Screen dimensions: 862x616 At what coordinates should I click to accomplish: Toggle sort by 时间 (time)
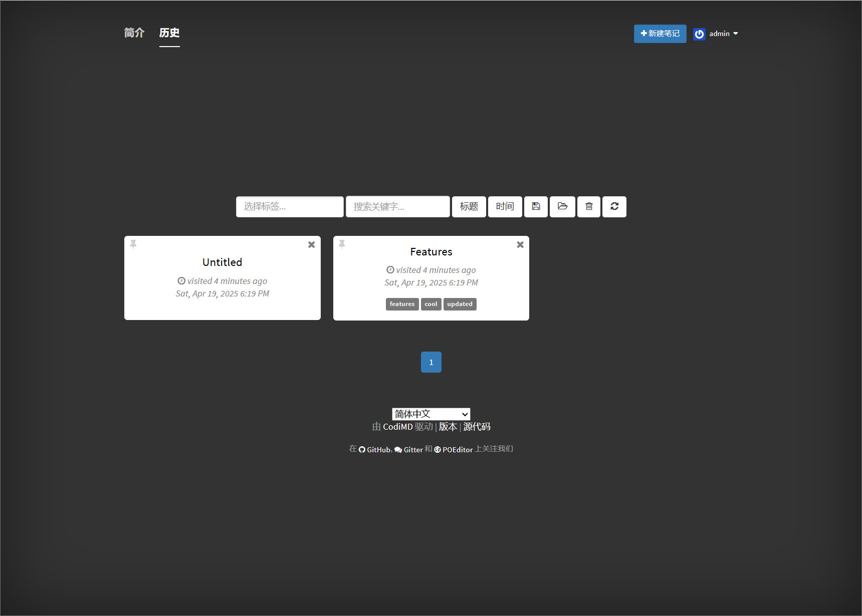coord(505,206)
